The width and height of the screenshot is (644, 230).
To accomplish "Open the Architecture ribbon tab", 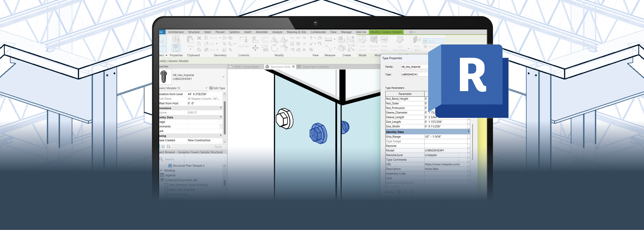I will 176,32.
